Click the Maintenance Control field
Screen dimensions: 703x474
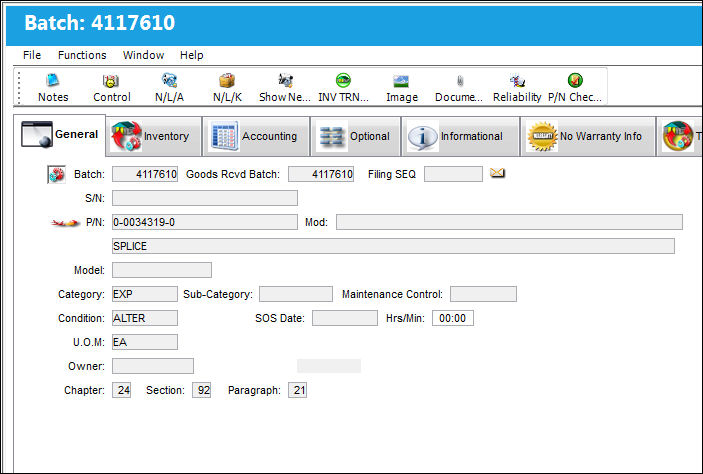tap(483, 294)
